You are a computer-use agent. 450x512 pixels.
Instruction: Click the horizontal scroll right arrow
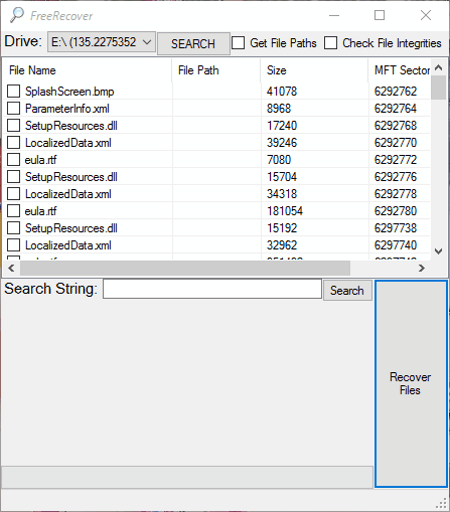pos(422,268)
